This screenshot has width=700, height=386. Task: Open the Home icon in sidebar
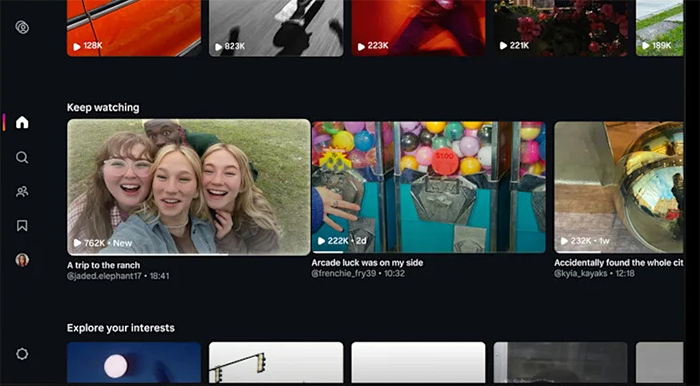coord(22,122)
